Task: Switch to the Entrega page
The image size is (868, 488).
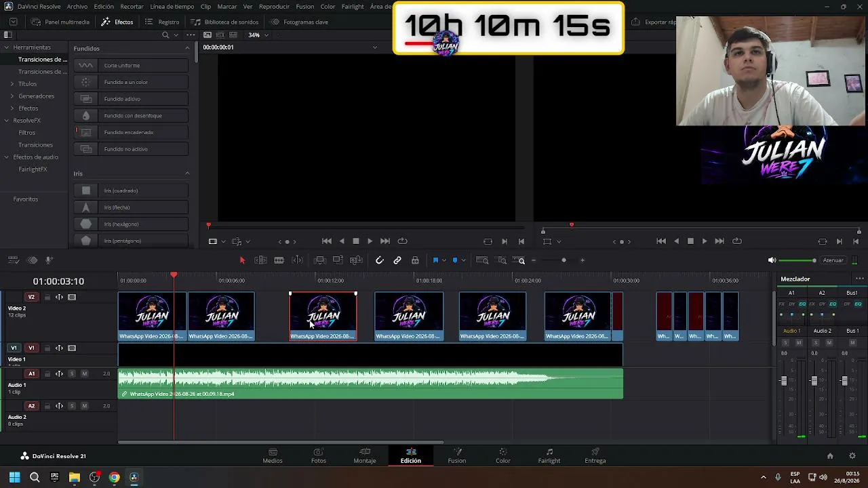Action: [595, 455]
